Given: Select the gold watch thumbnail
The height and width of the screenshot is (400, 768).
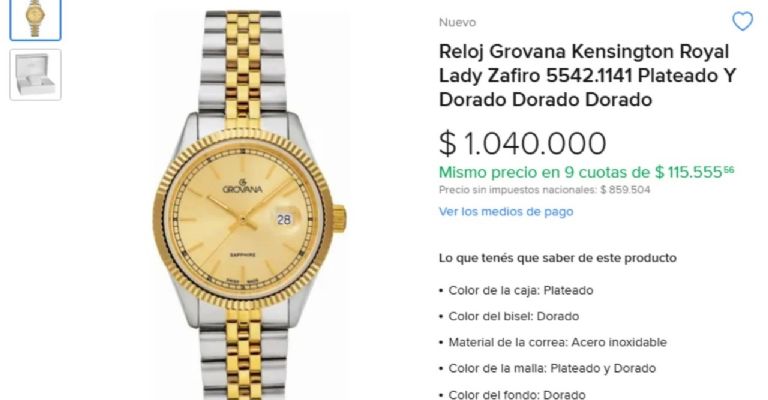Looking at the screenshot, I should (x=35, y=20).
